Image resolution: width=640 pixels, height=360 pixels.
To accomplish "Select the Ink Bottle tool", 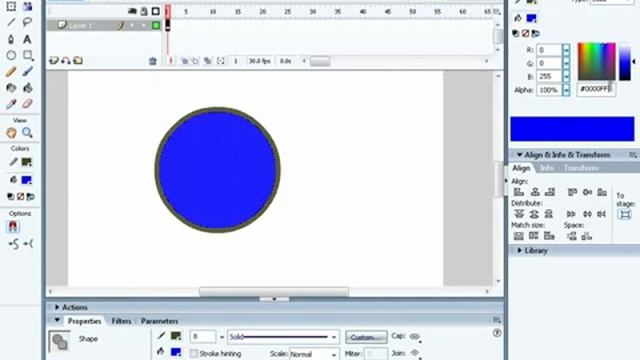I will point(11,88).
